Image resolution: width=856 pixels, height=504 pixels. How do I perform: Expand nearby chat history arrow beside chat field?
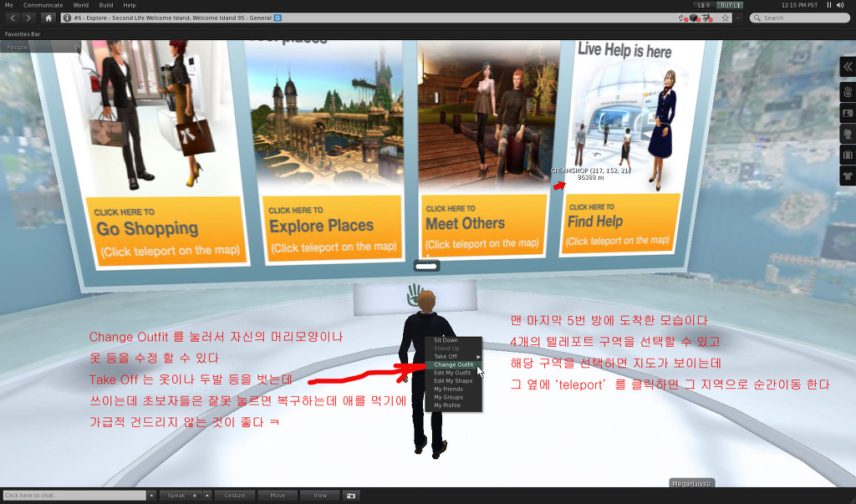[151, 496]
